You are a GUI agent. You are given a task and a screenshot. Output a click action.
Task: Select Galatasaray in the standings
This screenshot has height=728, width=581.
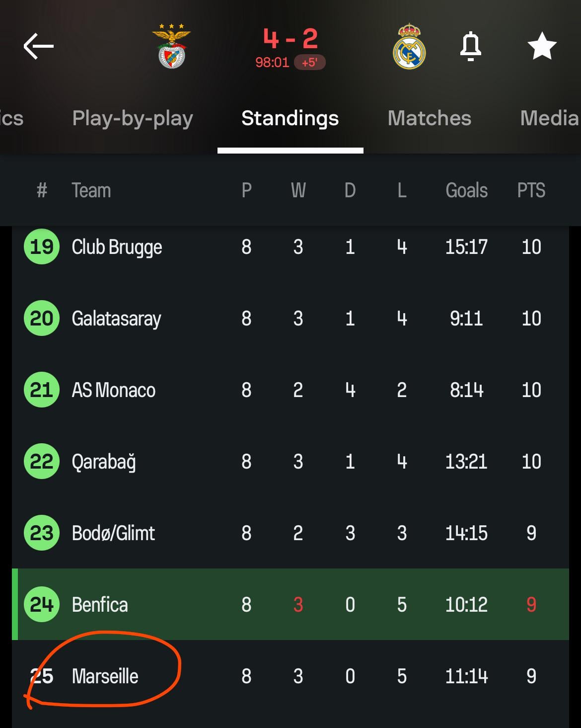116,319
